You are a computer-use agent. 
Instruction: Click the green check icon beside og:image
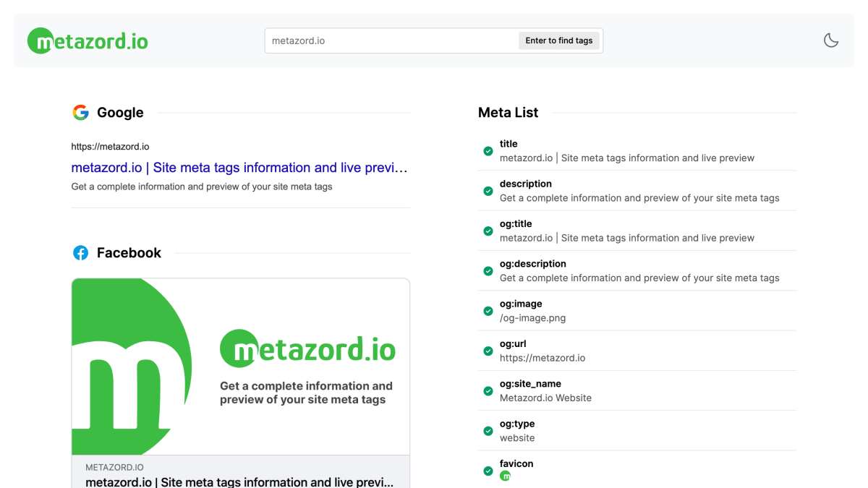point(488,311)
